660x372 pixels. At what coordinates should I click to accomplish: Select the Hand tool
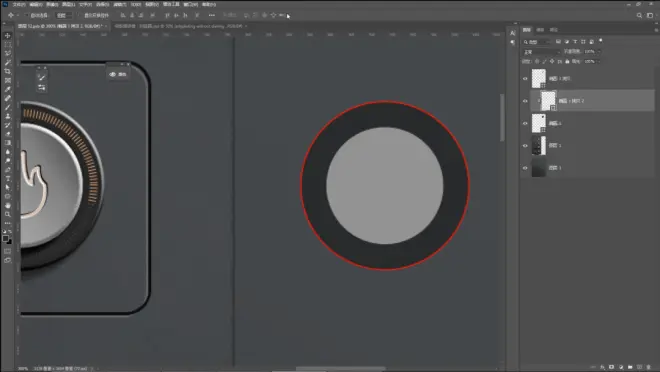click(x=8, y=205)
